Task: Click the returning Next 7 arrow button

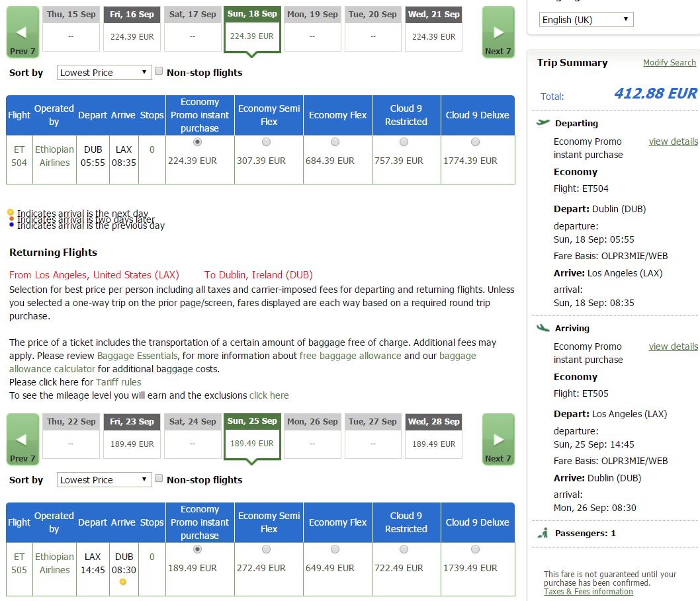Action: click(x=498, y=440)
